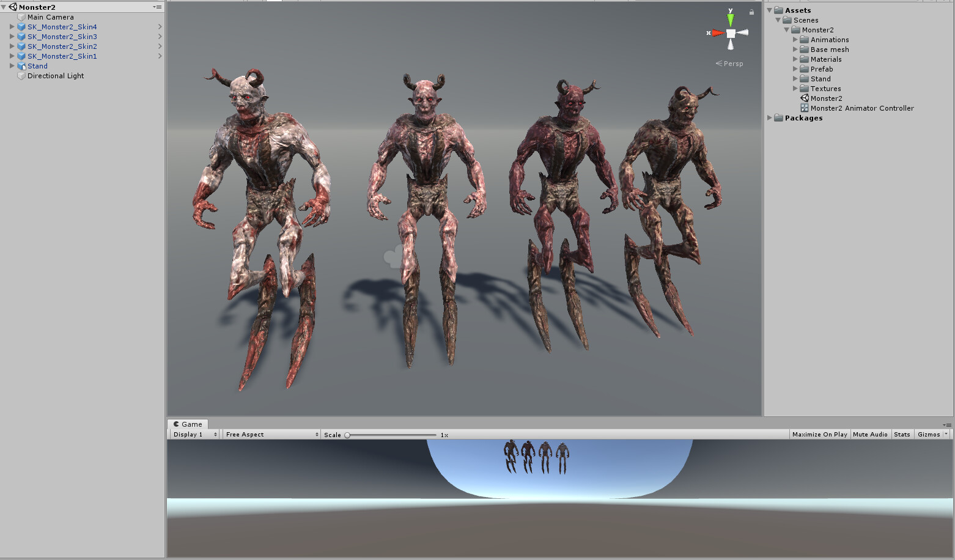
Task: Click the Monster2 Animator Controller icon
Action: coord(804,108)
